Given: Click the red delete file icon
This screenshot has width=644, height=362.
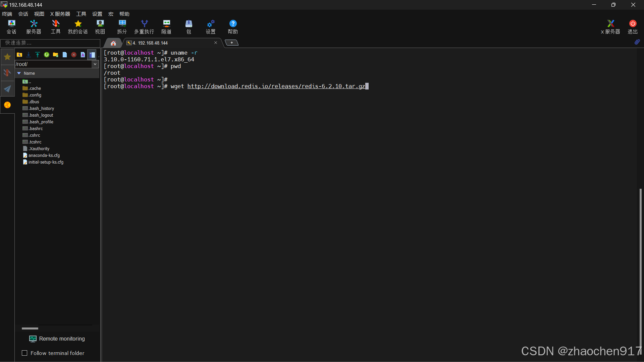Looking at the screenshot, I should (74, 55).
